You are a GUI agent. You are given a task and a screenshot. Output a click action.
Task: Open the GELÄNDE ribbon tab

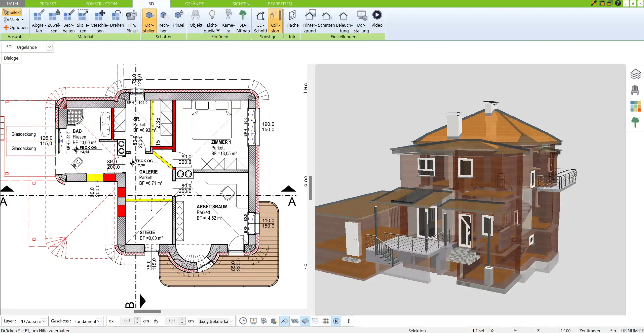[195, 4]
